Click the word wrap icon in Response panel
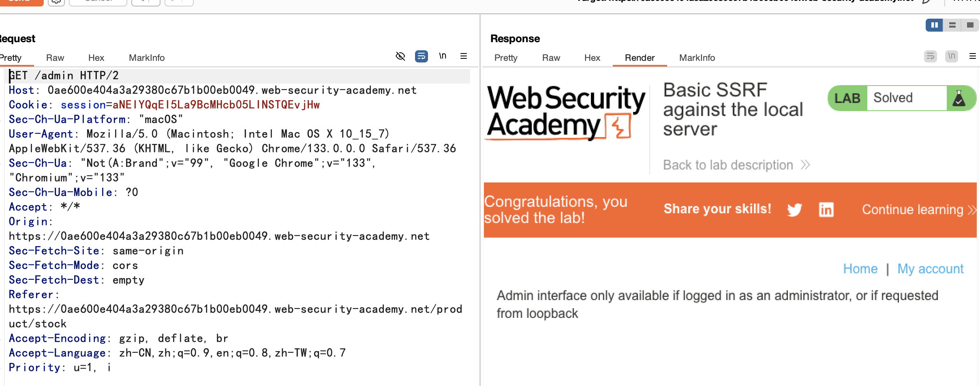Image resolution: width=980 pixels, height=386 pixels. (931, 56)
